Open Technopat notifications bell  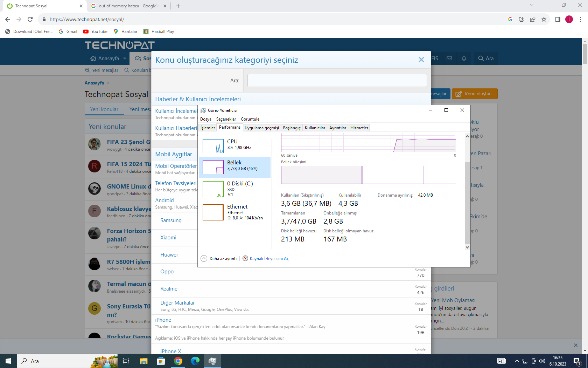pyautogui.click(x=464, y=59)
